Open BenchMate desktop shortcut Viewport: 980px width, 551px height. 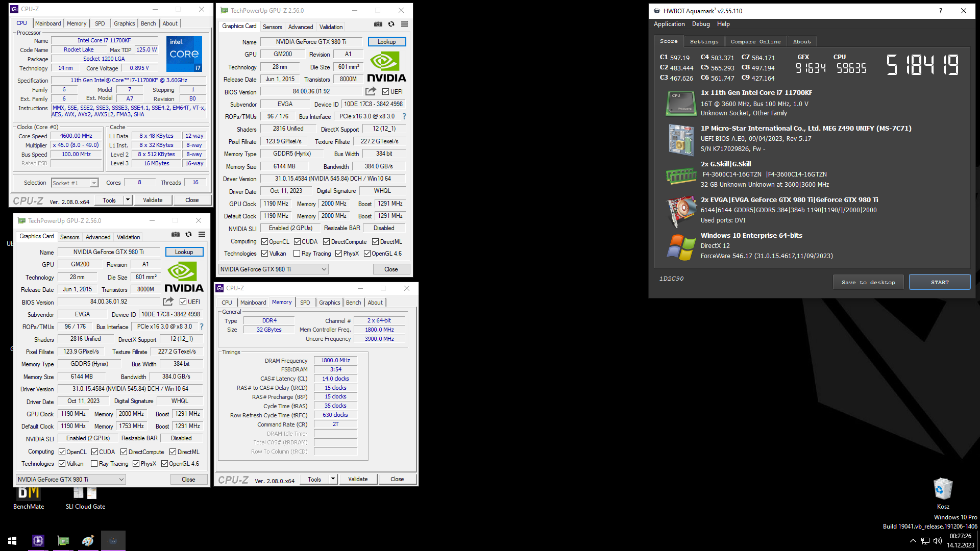(29, 497)
